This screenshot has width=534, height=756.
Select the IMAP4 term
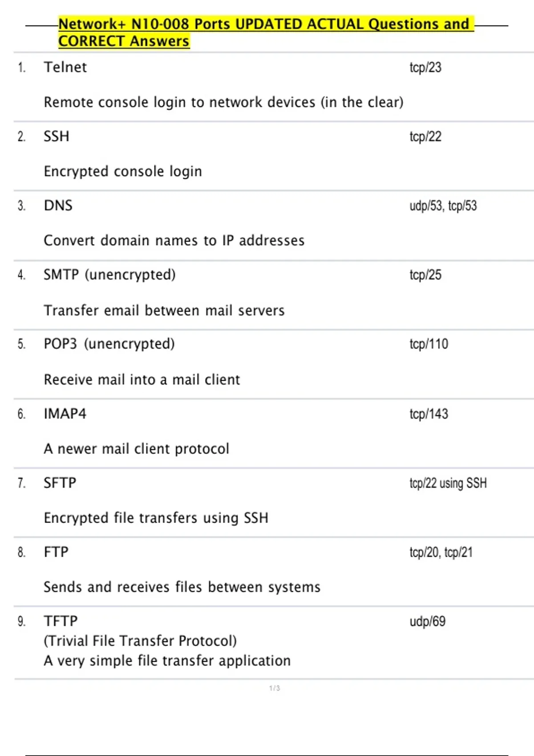point(65,414)
